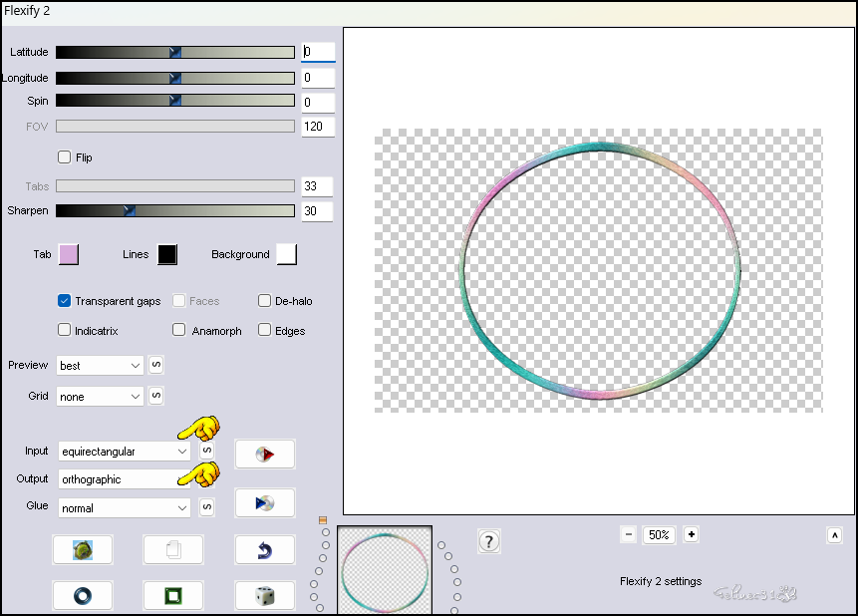The width and height of the screenshot is (858, 616).
Task: Click the dice randomize button
Action: pyautogui.click(x=264, y=595)
